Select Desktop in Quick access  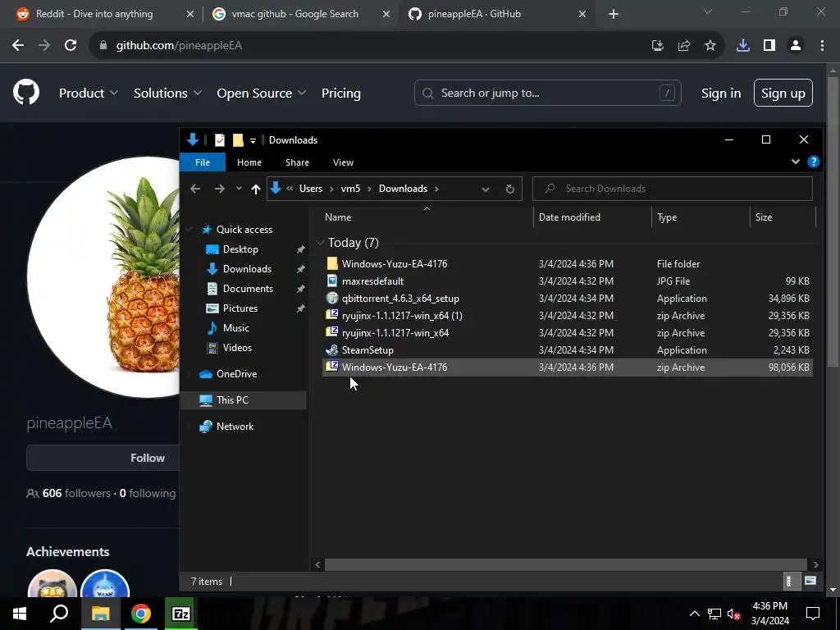240,249
